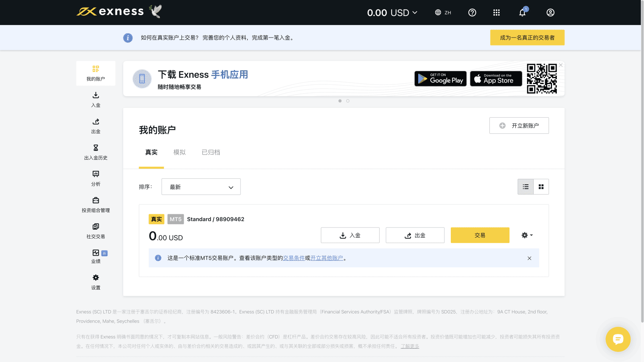Open 出入金历史 transaction history in sidebar

[x=96, y=152]
